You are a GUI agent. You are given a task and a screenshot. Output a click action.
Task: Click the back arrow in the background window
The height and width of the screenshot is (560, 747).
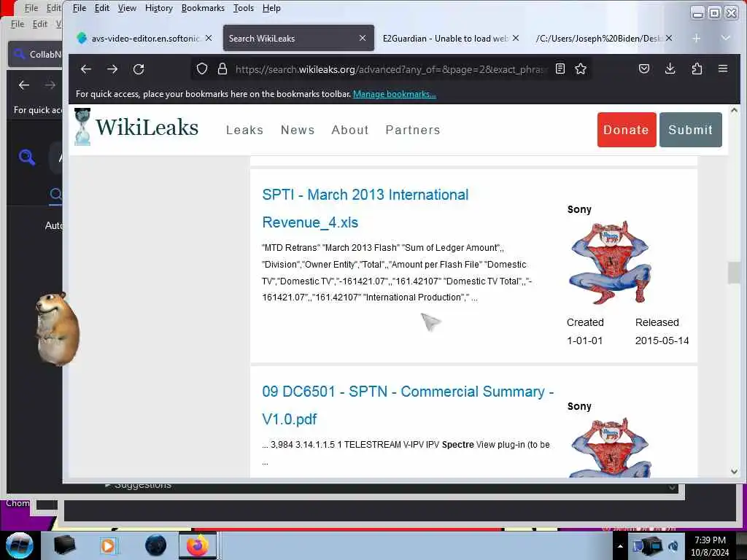coord(24,85)
